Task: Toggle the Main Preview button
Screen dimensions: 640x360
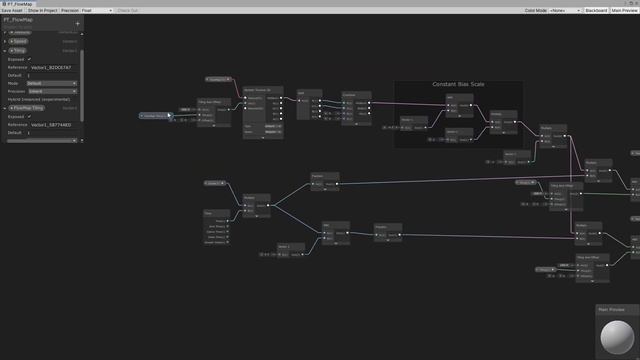Action: tap(624, 10)
